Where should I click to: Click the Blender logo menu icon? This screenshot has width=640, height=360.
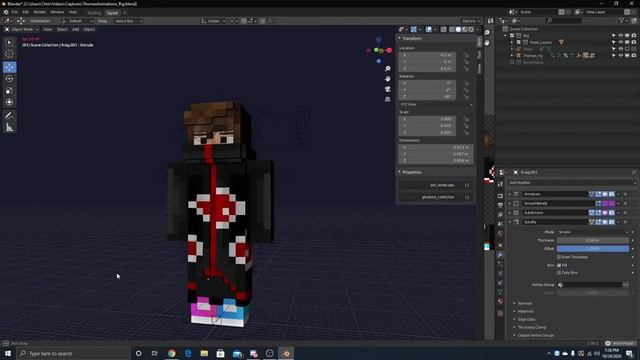tap(6, 12)
